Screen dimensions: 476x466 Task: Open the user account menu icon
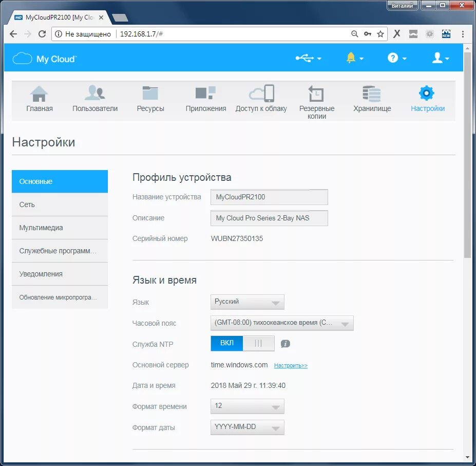(440, 58)
